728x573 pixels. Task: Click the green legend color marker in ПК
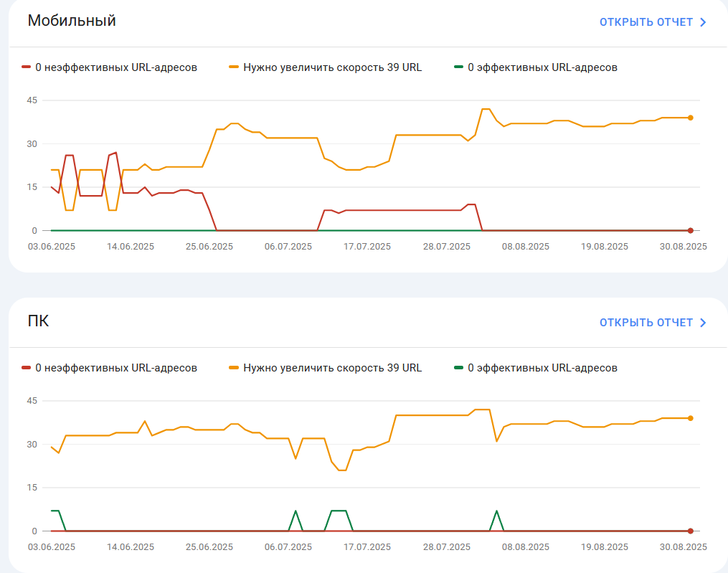pyautogui.click(x=458, y=368)
